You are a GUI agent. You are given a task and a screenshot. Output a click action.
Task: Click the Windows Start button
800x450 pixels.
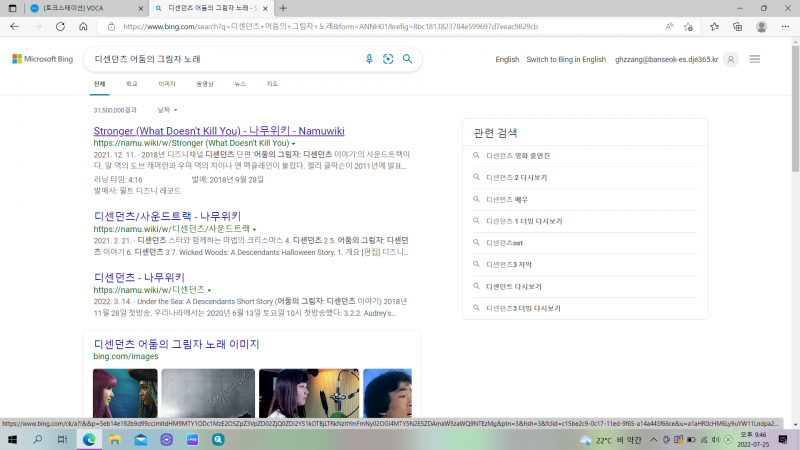[x=11, y=439]
